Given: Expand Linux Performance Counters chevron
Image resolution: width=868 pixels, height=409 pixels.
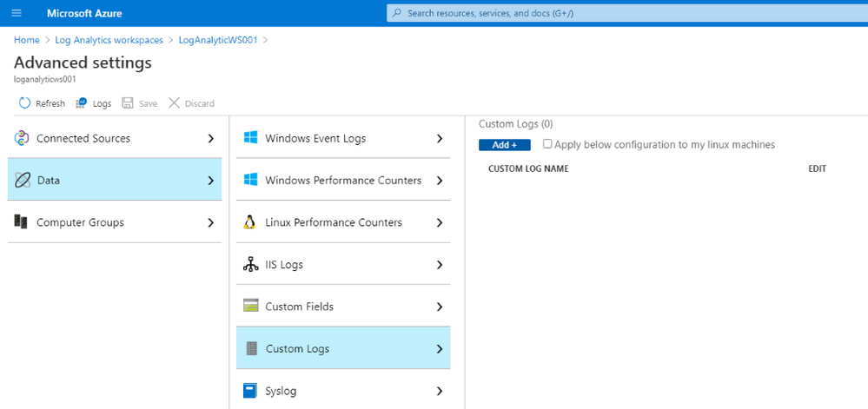Looking at the screenshot, I should (x=440, y=222).
